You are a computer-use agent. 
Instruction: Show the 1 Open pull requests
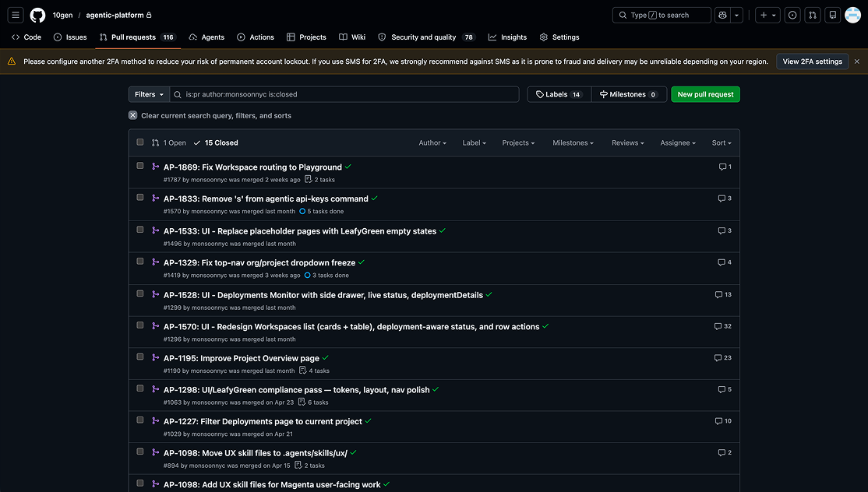click(169, 142)
